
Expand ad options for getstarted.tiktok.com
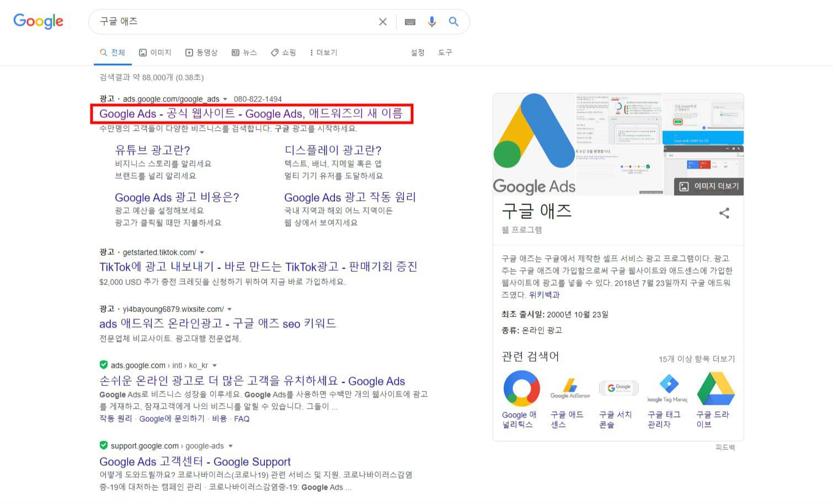point(202,253)
